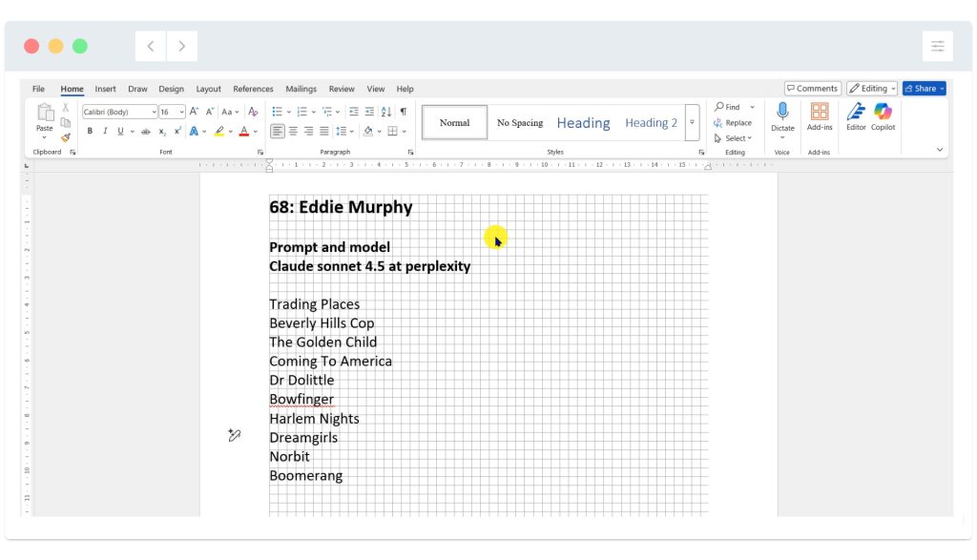This screenshot has width=977, height=560.
Task: Open Font dialog launcher
Action: coord(260,152)
